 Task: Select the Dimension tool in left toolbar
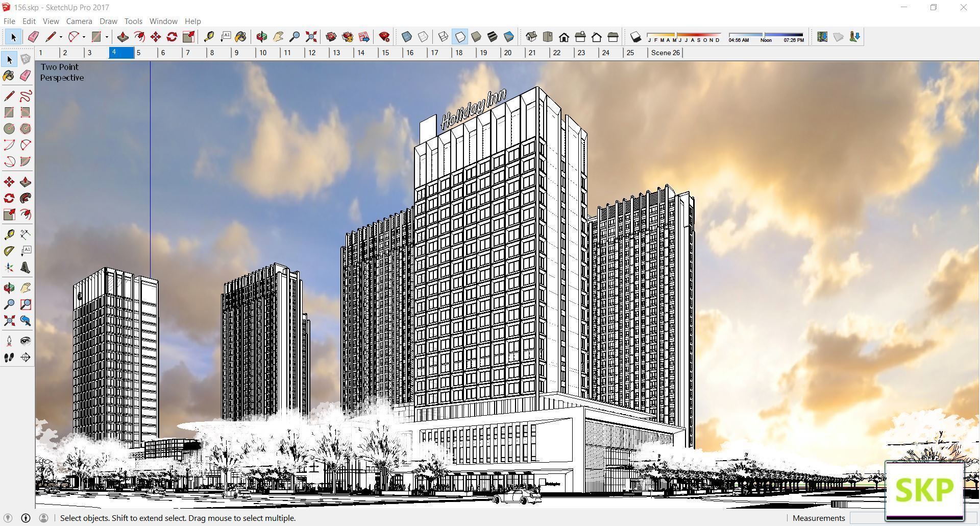(26, 235)
